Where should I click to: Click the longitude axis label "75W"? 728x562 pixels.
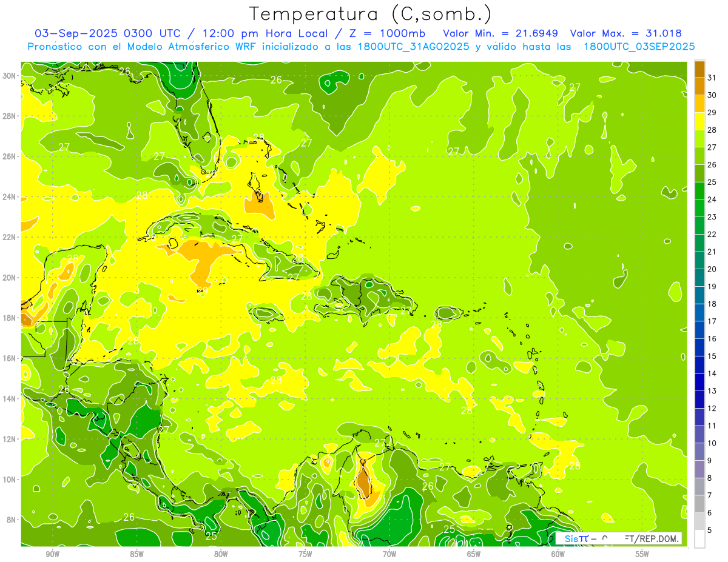(x=305, y=554)
